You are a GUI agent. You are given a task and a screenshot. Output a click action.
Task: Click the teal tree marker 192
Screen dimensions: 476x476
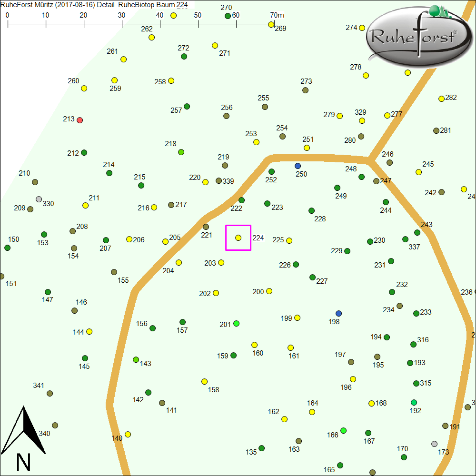(414, 403)
